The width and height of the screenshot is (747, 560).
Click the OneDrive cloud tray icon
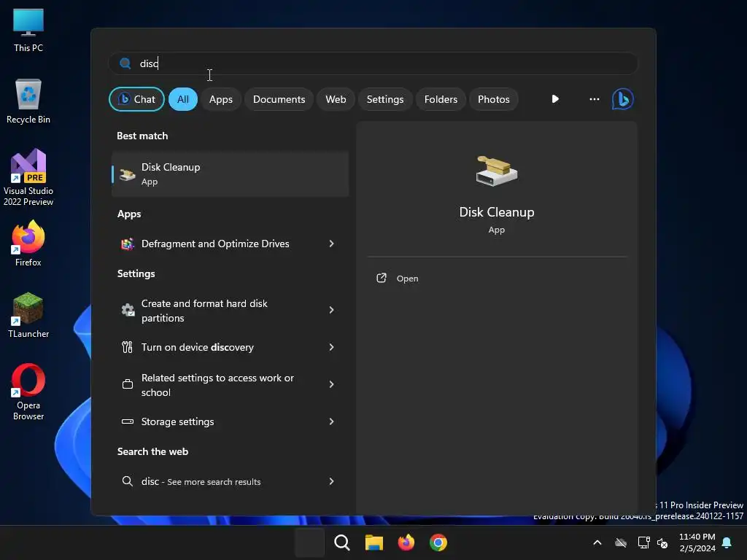621,542
